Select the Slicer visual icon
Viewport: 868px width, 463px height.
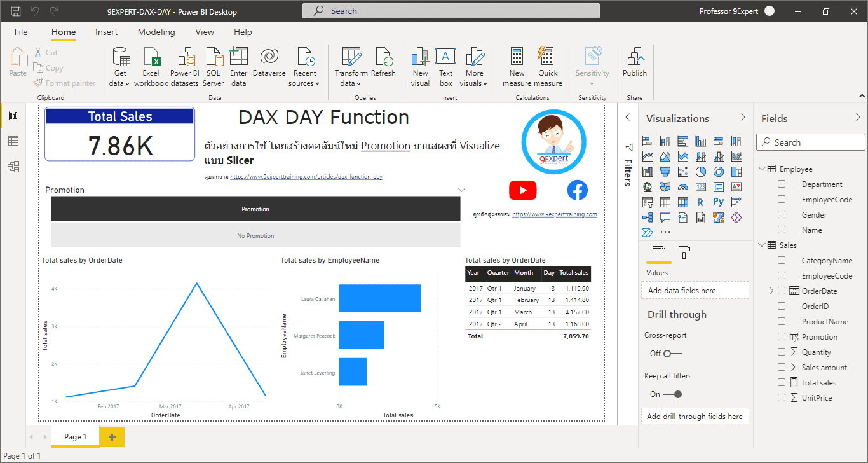click(647, 202)
